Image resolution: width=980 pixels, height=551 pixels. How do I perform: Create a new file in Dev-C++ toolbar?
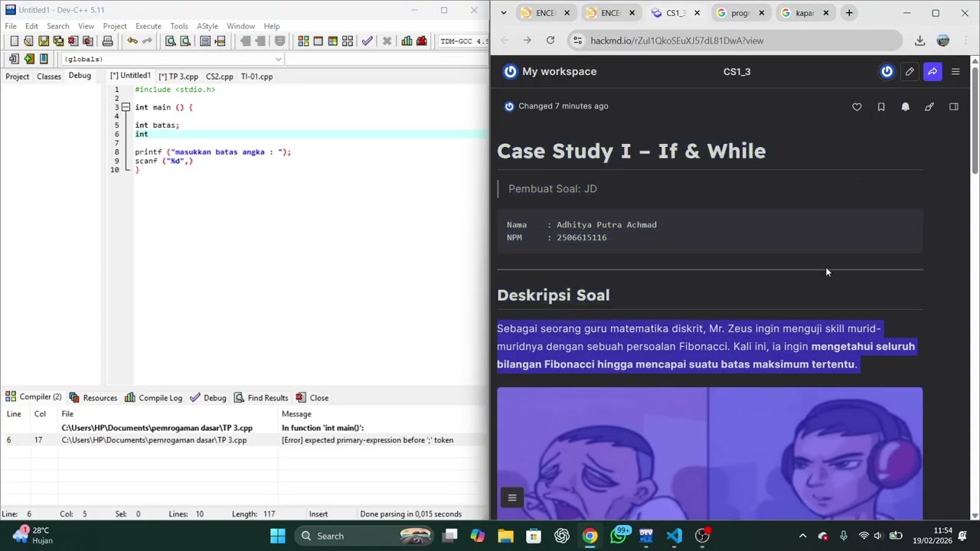[x=14, y=41]
